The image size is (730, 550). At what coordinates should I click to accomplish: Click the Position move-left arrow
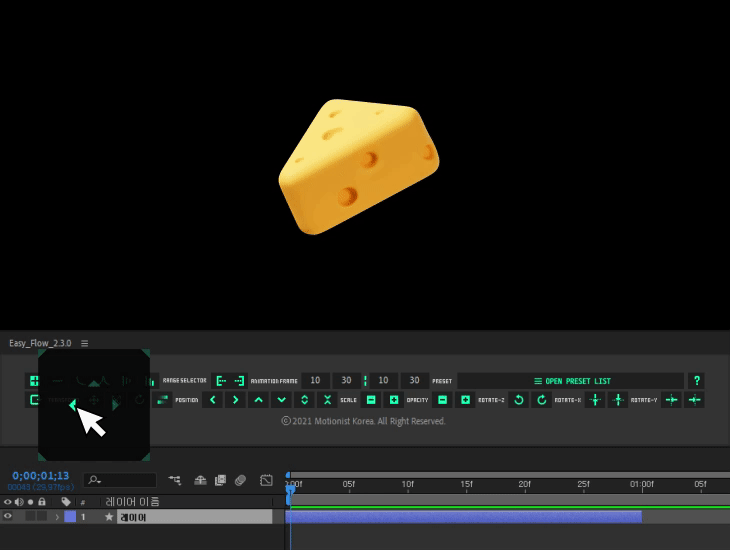click(x=213, y=400)
